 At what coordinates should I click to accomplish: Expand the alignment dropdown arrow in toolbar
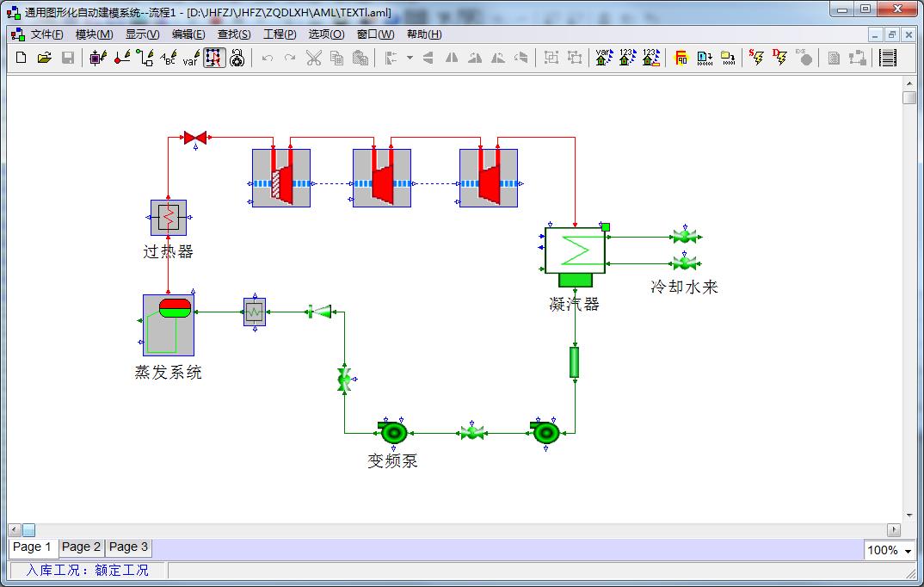(x=410, y=58)
